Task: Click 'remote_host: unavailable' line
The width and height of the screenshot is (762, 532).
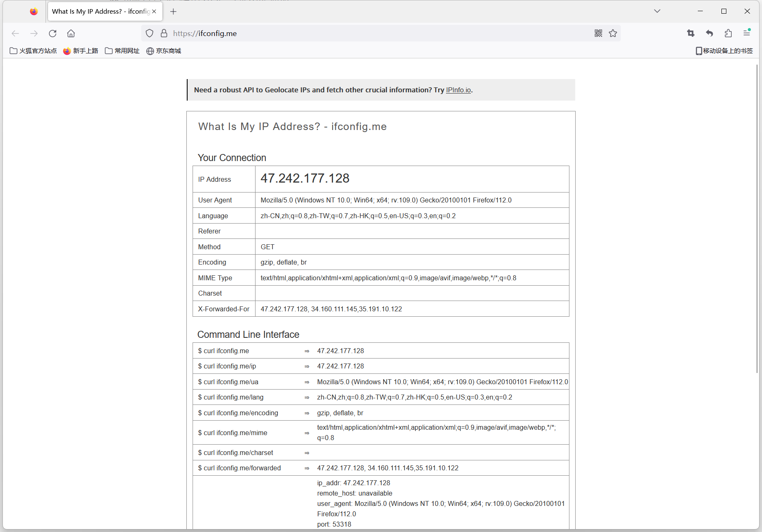Action: click(355, 493)
